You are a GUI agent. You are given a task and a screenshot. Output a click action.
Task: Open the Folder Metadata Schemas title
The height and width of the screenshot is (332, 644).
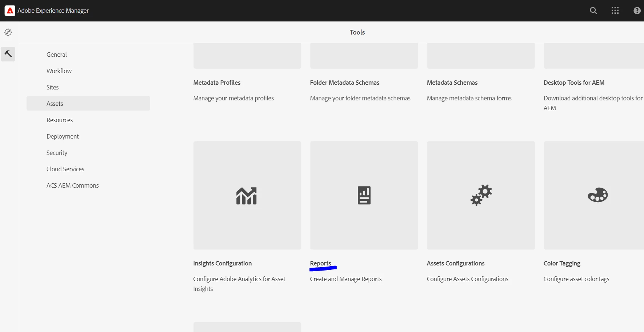(345, 83)
